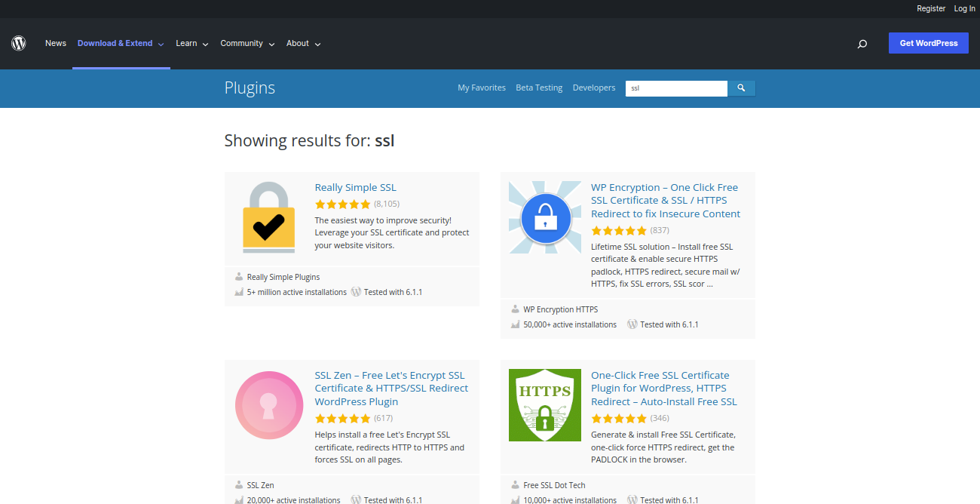Click the 50,000+ active installations text
The height and width of the screenshot is (504, 980).
pyautogui.click(x=570, y=324)
